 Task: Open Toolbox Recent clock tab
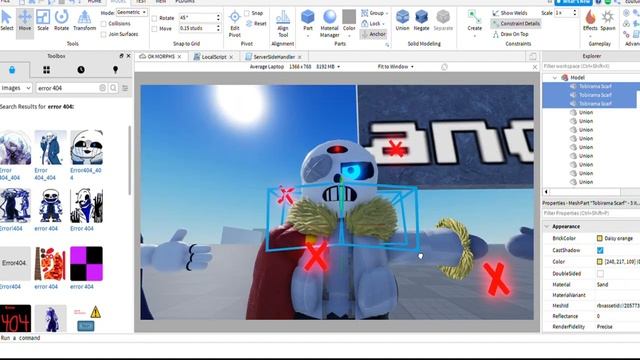(x=81, y=70)
